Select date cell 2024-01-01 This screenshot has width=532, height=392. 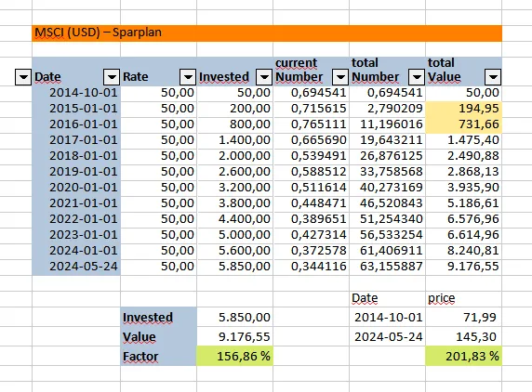pos(76,251)
